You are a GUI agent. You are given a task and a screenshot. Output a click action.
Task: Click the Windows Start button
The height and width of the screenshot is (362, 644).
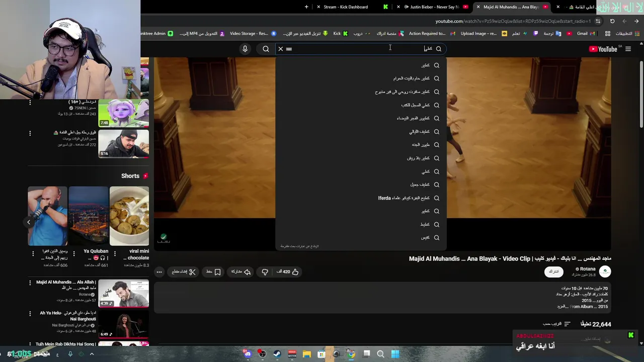coord(395,354)
